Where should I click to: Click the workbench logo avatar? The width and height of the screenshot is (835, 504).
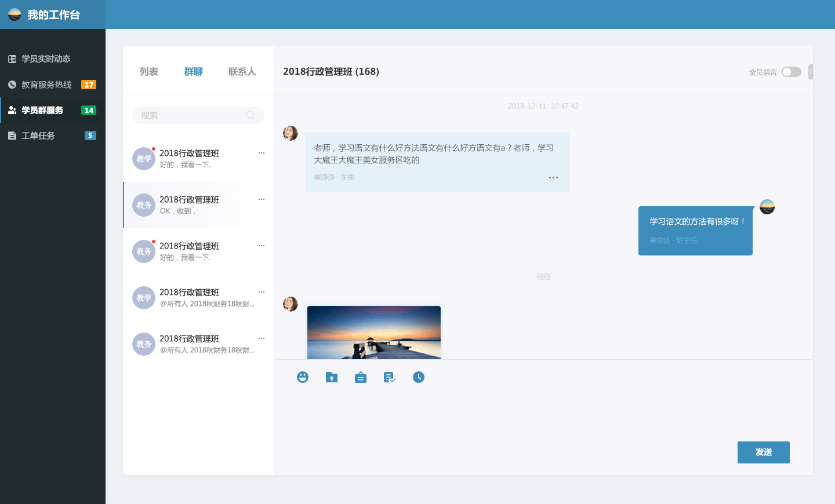click(x=14, y=14)
